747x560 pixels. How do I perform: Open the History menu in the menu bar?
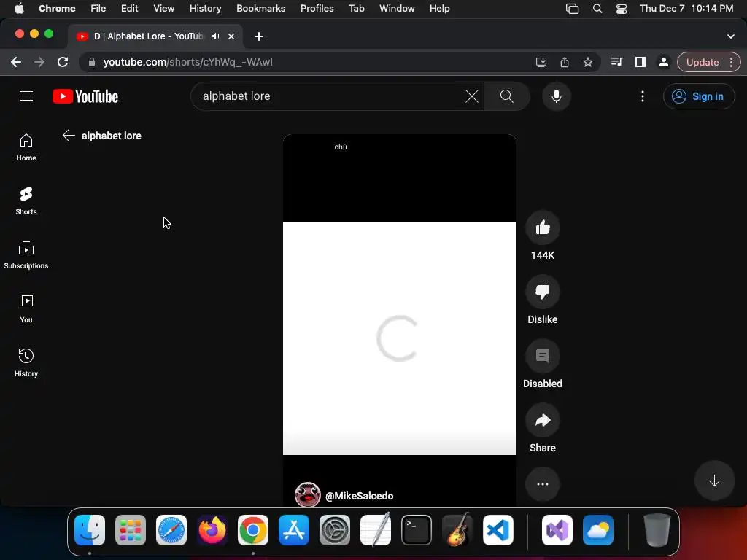205,9
